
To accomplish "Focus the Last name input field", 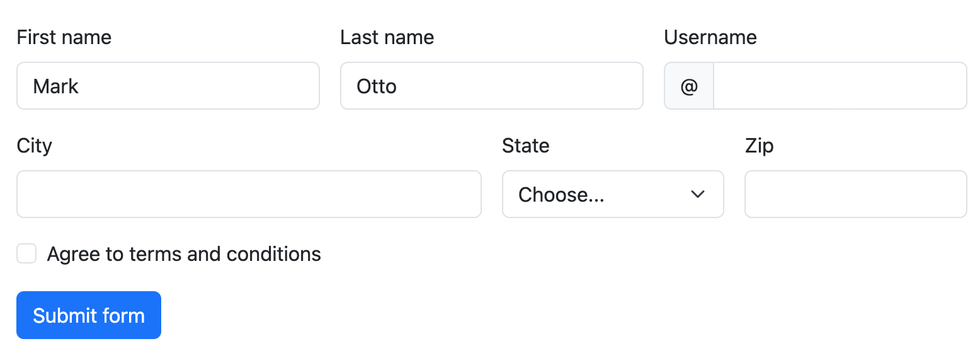I will (x=504, y=86).
